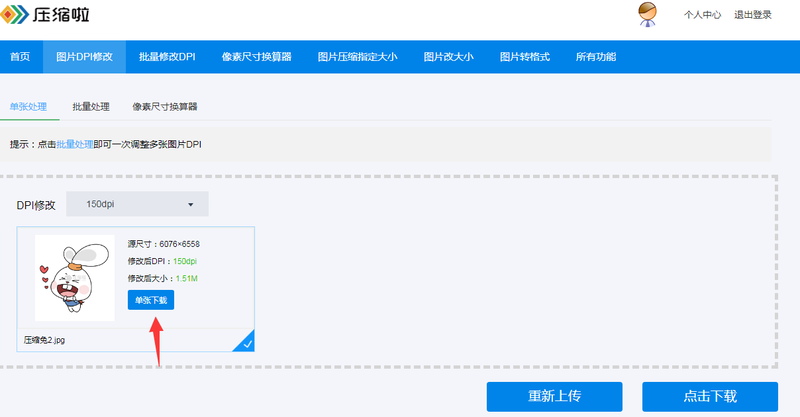Click the rabbit image thumbnail
The image size is (800, 417).
pyautogui.click(x=75, y=278)
